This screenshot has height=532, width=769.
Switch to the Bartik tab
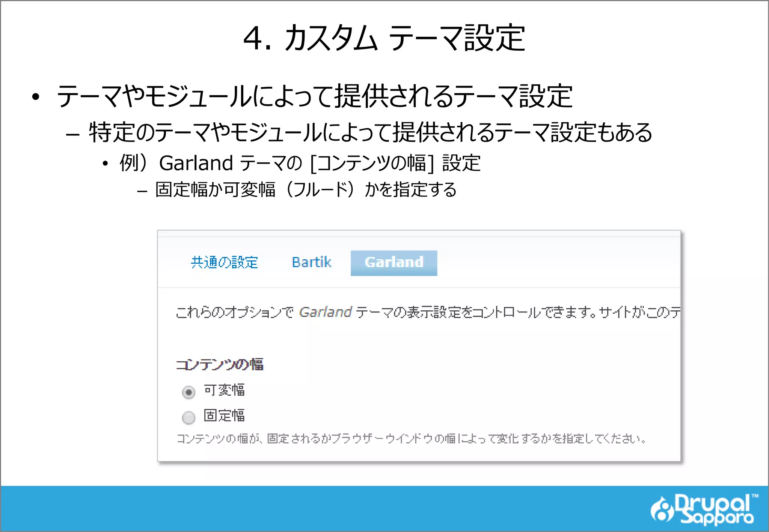[x=311, y=262]
